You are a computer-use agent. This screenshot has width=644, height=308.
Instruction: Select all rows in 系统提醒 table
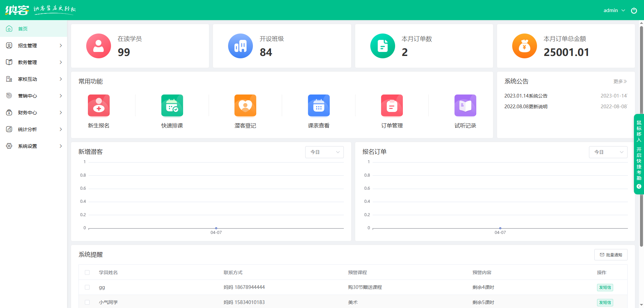87,272
